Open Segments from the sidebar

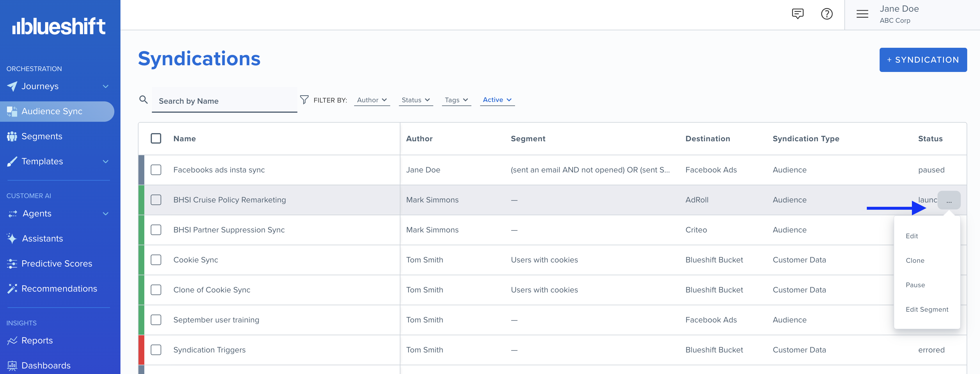tap(42, 136)
